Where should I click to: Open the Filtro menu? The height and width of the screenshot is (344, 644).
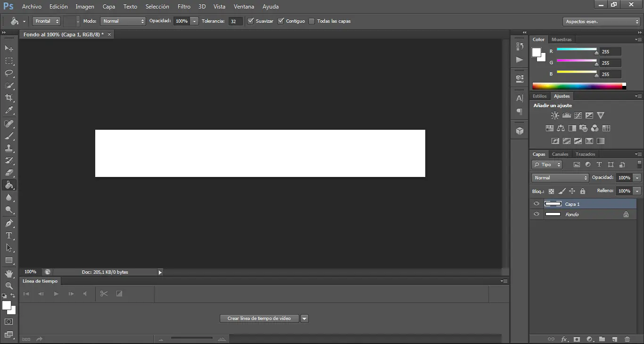coord(184,7)
